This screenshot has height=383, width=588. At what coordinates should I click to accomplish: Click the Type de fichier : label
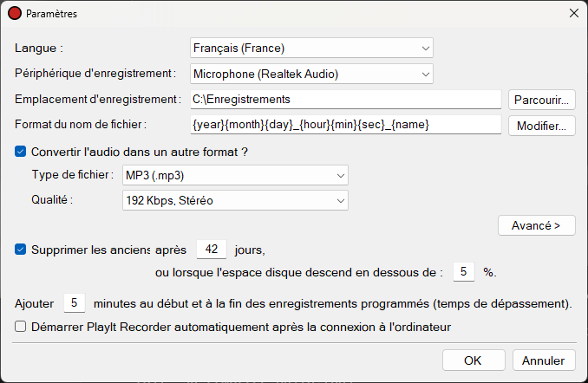coord(72,175)
